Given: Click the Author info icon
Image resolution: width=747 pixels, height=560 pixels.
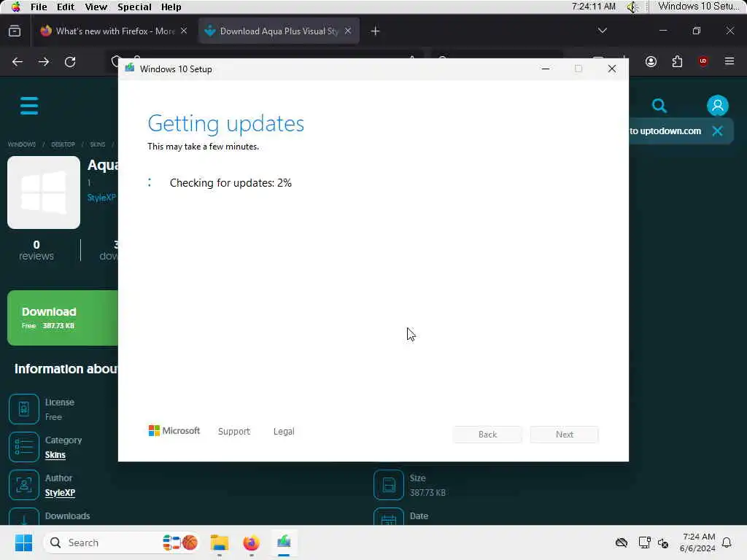Looking at the screenshot, I should (24, 485).
